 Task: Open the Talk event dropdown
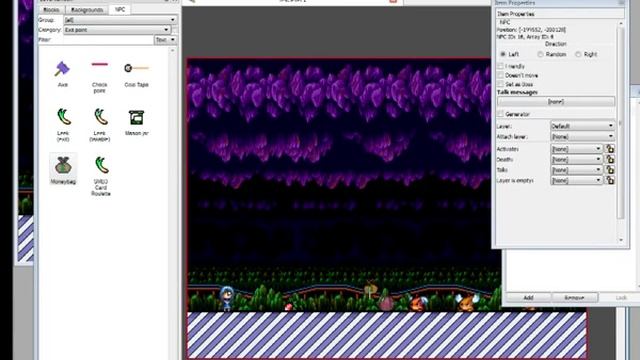pyautogui.click(x=576, y=169)
